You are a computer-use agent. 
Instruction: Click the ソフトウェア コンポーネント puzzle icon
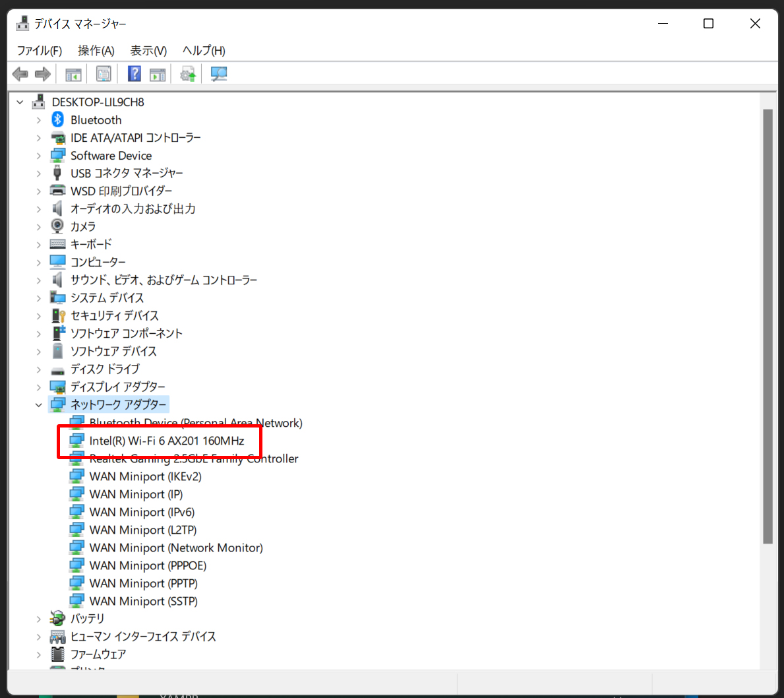tap(58, 333)
